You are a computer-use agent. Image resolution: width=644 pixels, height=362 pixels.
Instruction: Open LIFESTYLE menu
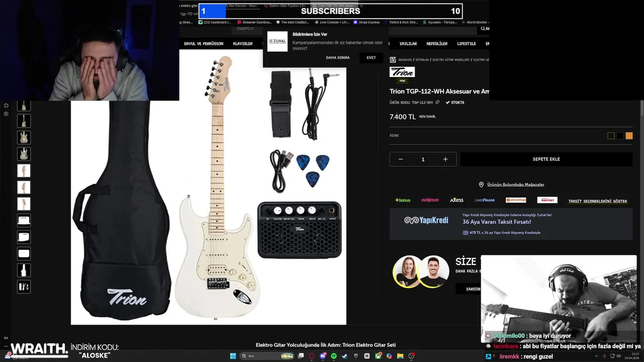click(x=466, y=44)
